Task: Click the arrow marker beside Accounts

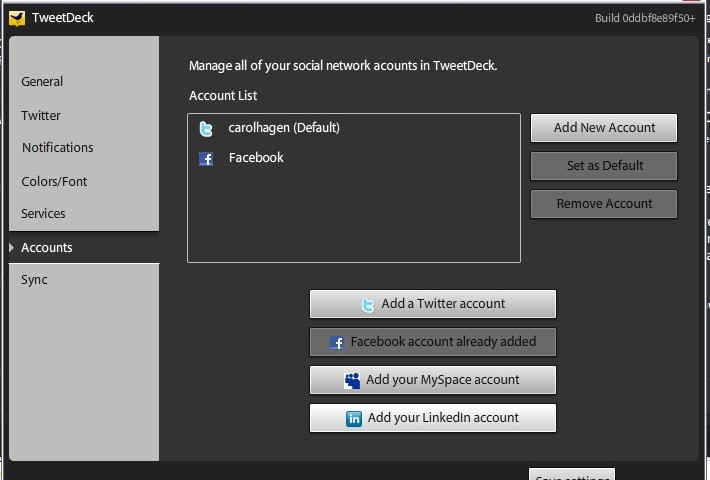Action: pyautogui.click(x=12, y=247)
